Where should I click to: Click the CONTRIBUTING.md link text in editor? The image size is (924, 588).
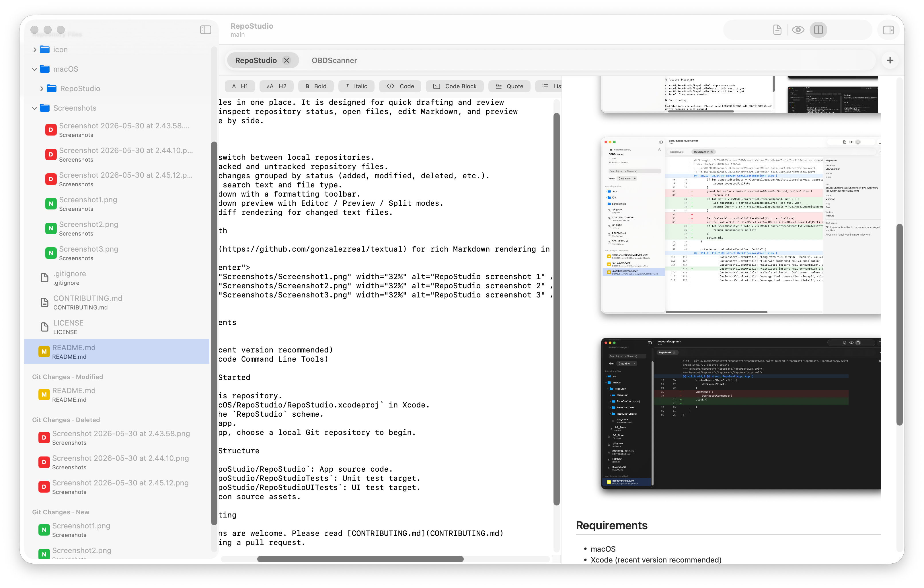[x=425, y=533]
